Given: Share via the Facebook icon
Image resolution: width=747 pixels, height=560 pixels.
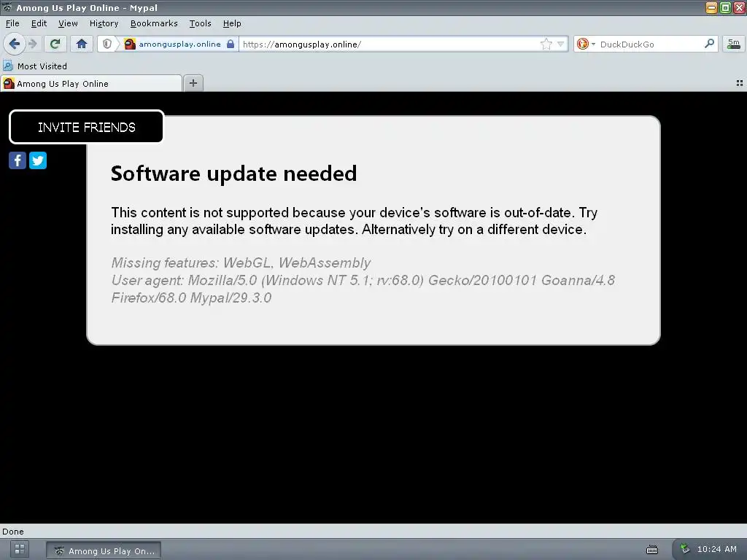Looking at the screenshot, I should coord(18,160).
